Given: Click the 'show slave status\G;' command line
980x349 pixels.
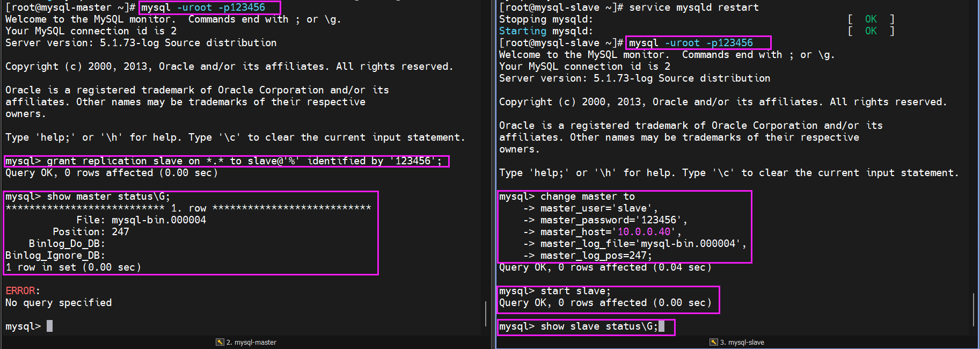Looking at the screenshot, I should [x=581, y=326].
